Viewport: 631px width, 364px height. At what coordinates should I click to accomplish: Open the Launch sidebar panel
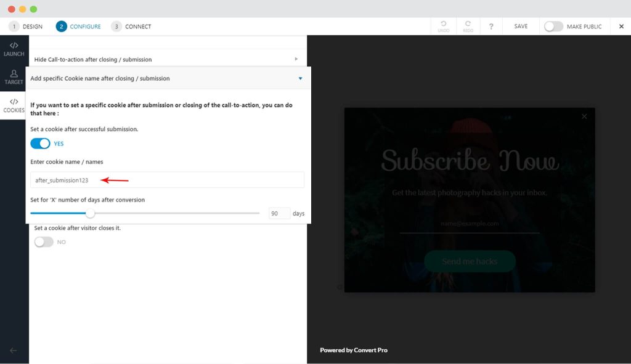point(14,49)
